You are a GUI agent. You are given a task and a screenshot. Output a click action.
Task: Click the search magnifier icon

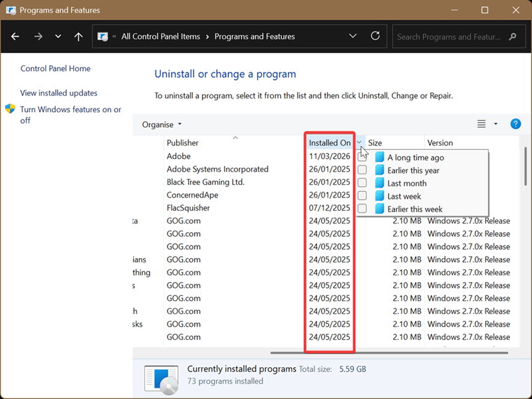513,37
